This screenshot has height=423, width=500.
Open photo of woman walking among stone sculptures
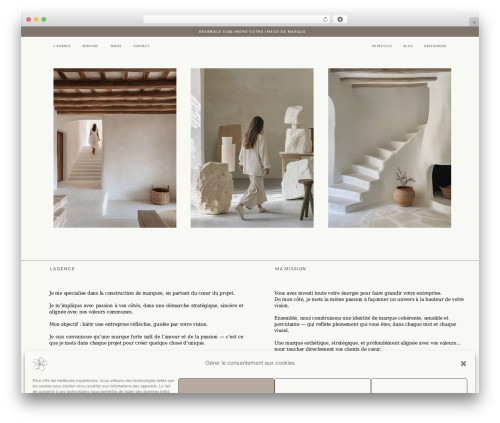click(x=252, y=148)
